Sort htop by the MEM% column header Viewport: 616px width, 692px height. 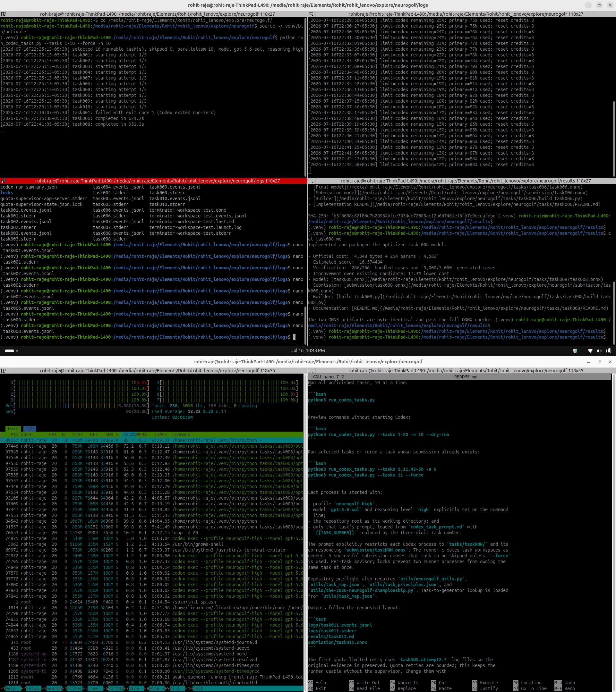click(141, 435)
